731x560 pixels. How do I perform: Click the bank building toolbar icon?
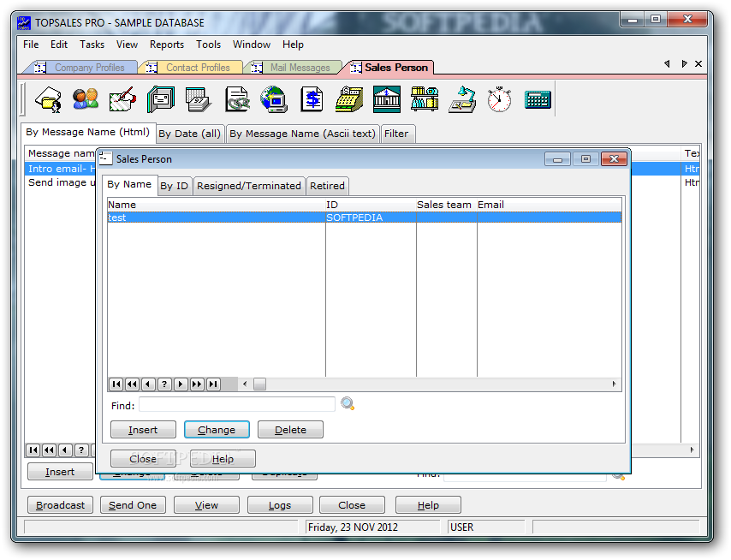coord(387,99)
